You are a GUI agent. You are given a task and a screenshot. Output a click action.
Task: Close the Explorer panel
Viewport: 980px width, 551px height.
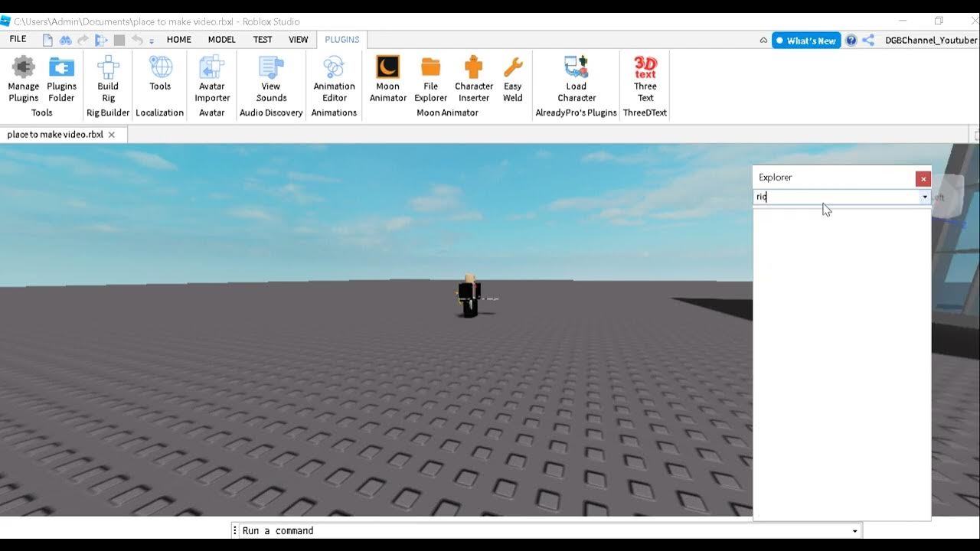pyautogui.click(x=923, y=179)
